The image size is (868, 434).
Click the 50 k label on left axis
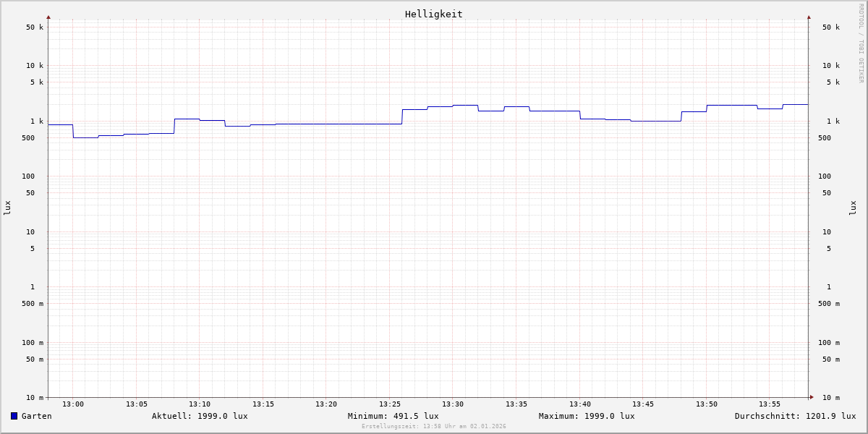click(x=35, y=27)
